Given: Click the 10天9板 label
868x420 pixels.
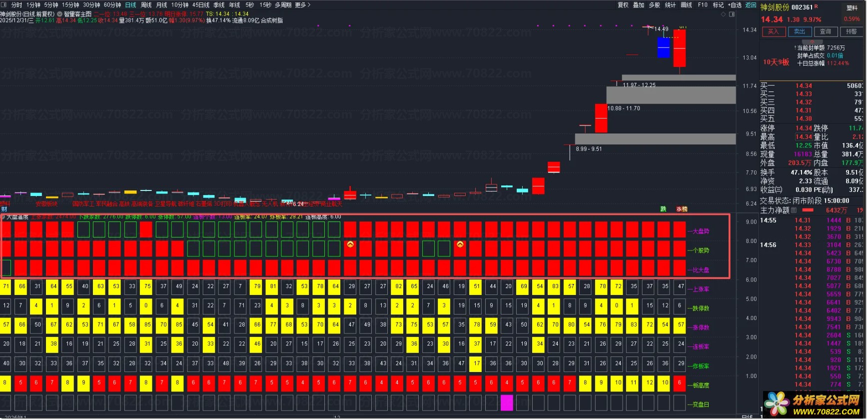Looking at the screenshot, I should (x=776, y=62).
